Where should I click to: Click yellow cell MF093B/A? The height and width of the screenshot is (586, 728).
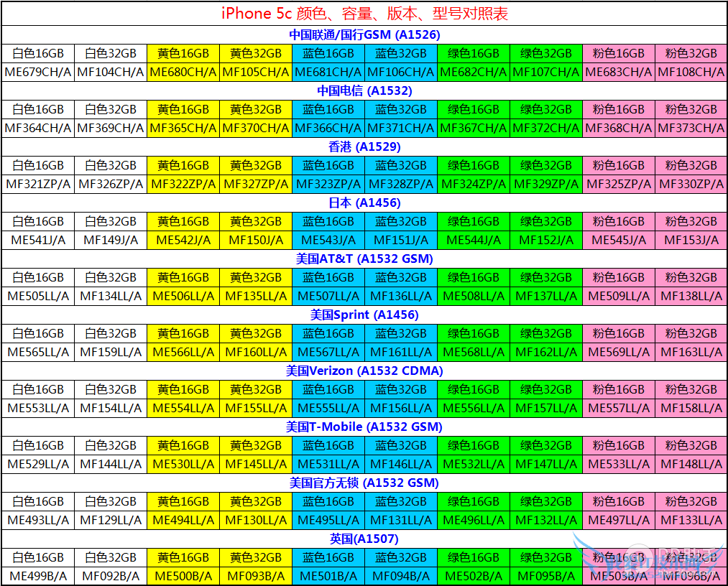click(x=256, y=576)
